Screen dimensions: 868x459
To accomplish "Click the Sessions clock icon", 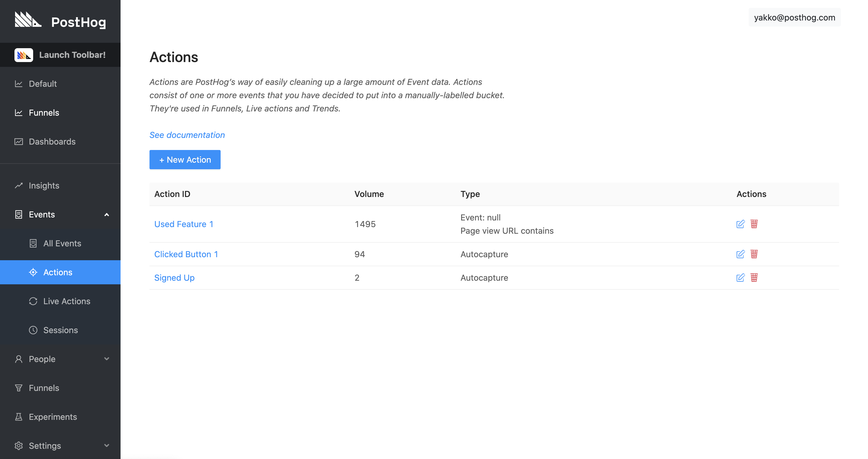I will [33, 330].
